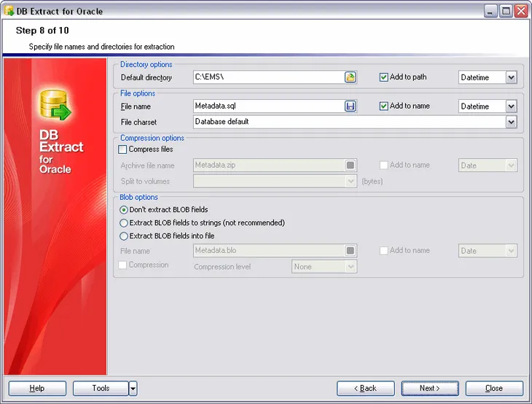Enable the Compress files checkbox
This screenshot has height=404, width=532.
122,149
